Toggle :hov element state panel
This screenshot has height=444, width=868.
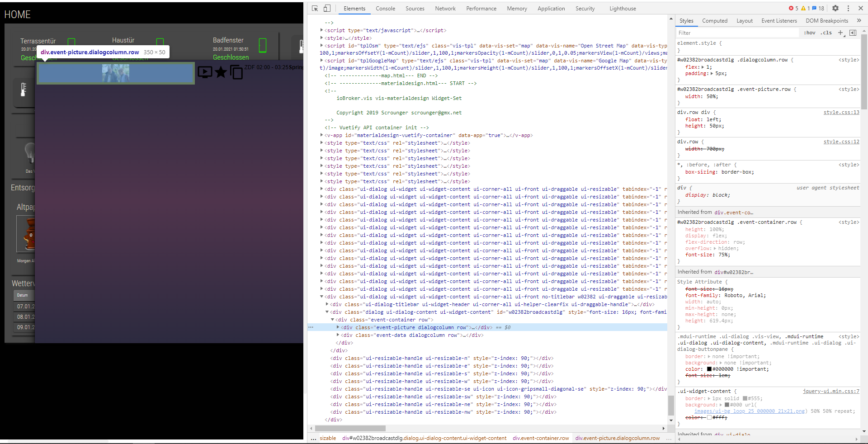810,33
